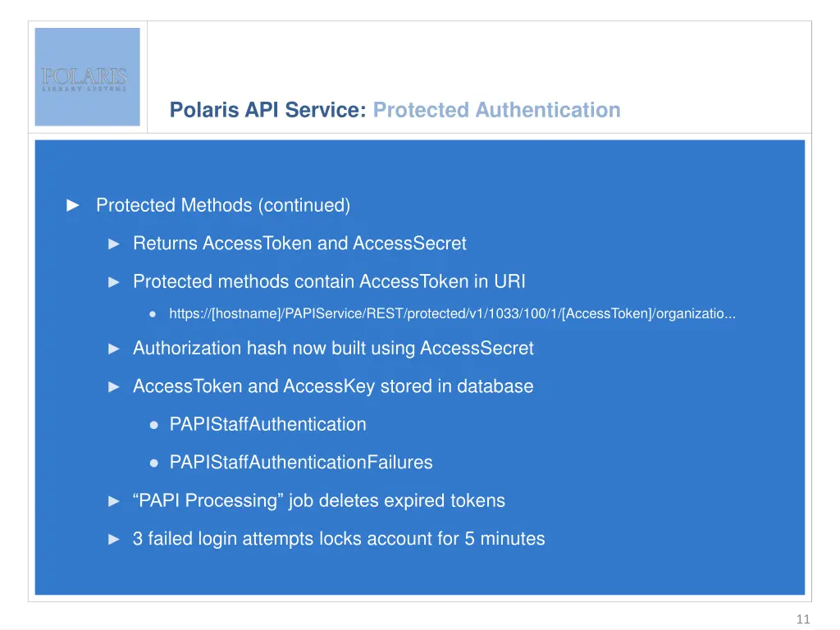Click the arrow beside AccessToken and AccessKey stored
The image size is (840, 630).
(115, 386)
